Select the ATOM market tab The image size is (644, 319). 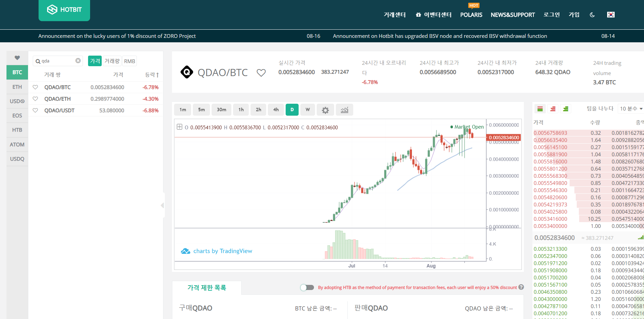tap(17, 145)
